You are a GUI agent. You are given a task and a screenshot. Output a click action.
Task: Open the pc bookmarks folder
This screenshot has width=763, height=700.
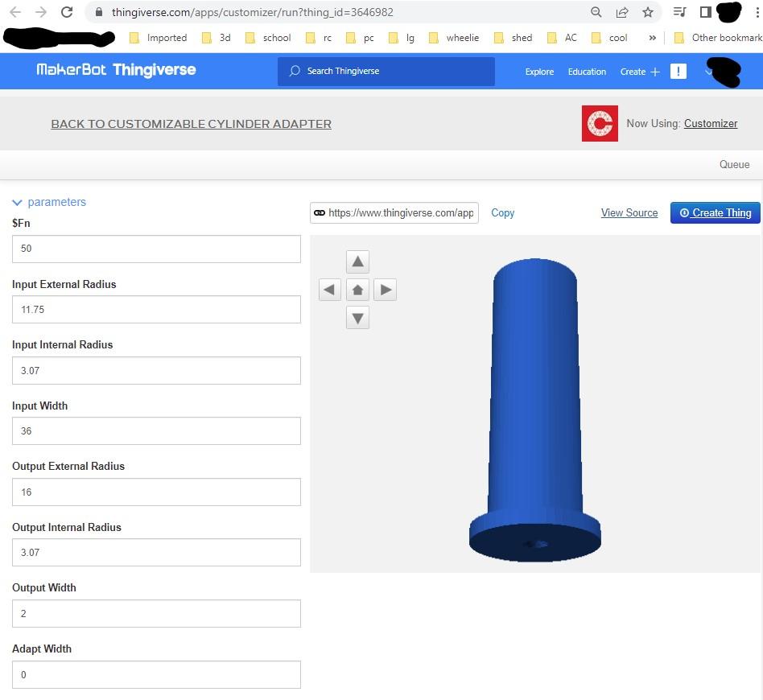(x=360, y=38)
